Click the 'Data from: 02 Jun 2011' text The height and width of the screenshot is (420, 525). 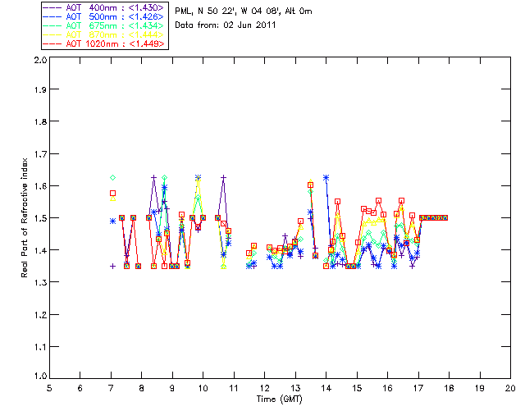pyautogui.click(x=226, y=25)
